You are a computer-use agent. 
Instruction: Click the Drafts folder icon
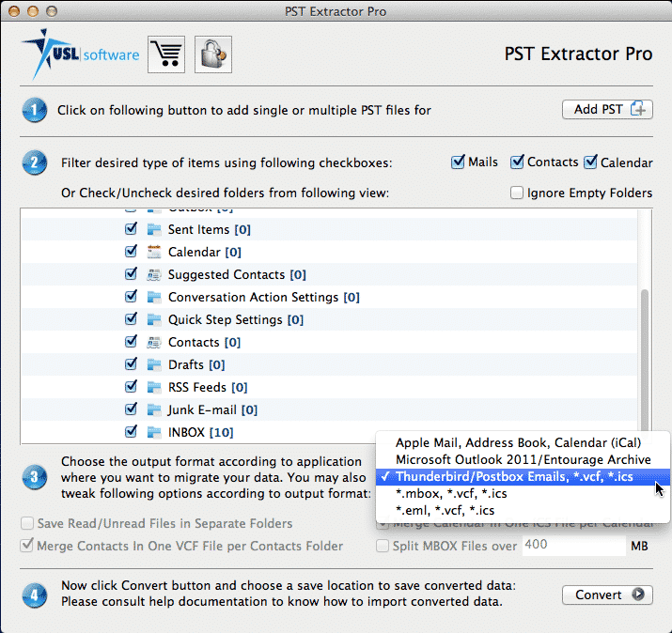click(154, 365)
